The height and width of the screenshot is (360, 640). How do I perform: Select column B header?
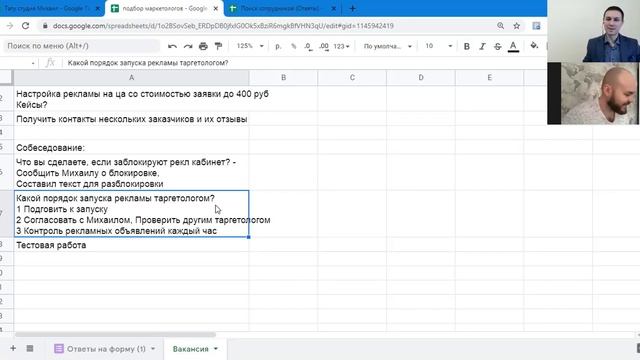click(283, 78)
